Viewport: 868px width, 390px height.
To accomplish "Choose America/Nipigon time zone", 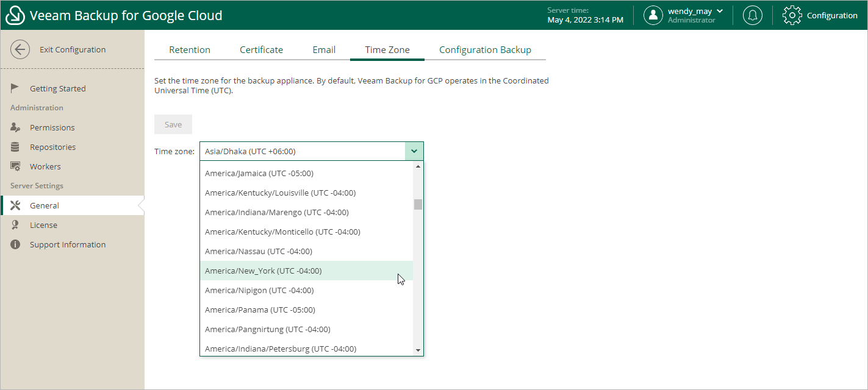I will [306, 290].
